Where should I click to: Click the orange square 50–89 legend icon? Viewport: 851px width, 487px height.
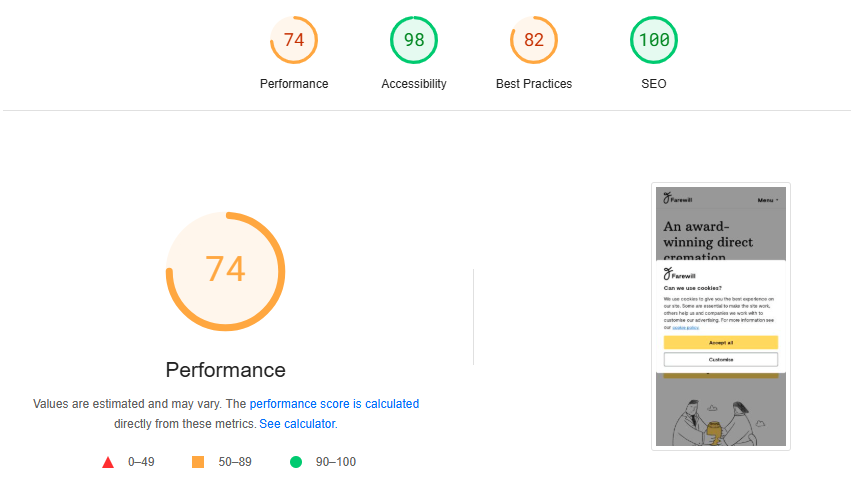click(x=198, y=462)
